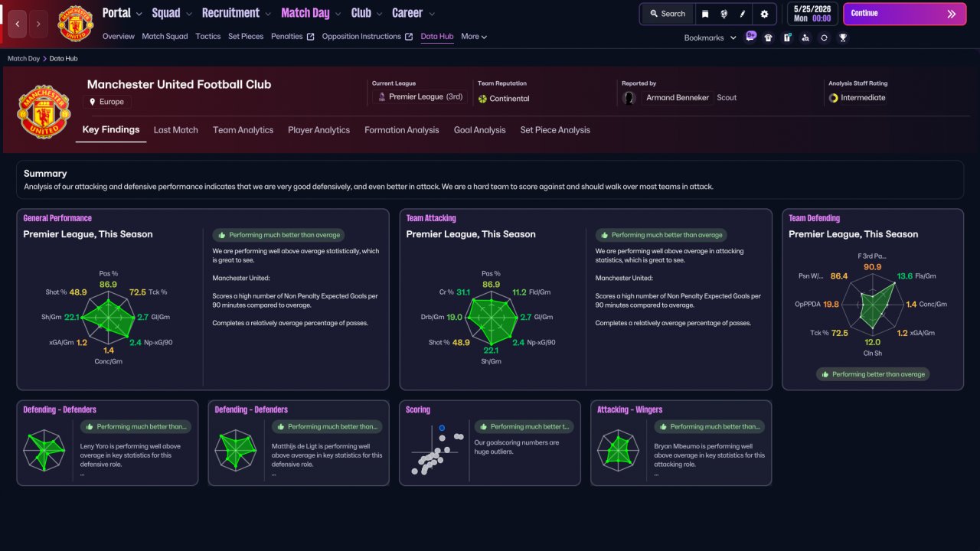
Task: Click the Match Day breadcrumb link
Action: click(x=24, y=58)
